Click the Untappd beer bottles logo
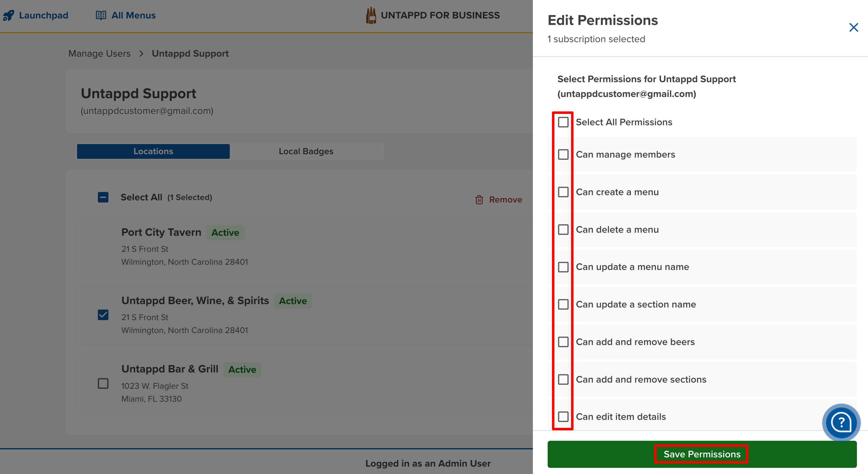The height and width of the screenshot is (474, 868). click(371, 15)
